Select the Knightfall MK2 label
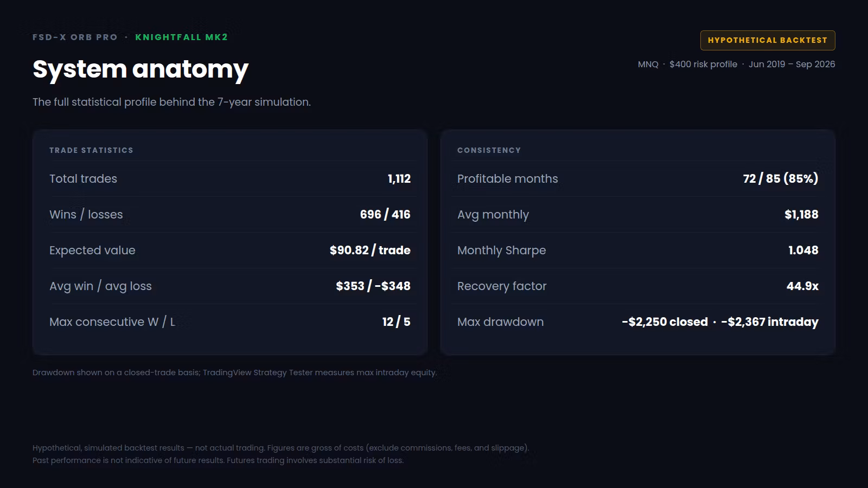Screen dimensions: 868x488 click(181, 37)
